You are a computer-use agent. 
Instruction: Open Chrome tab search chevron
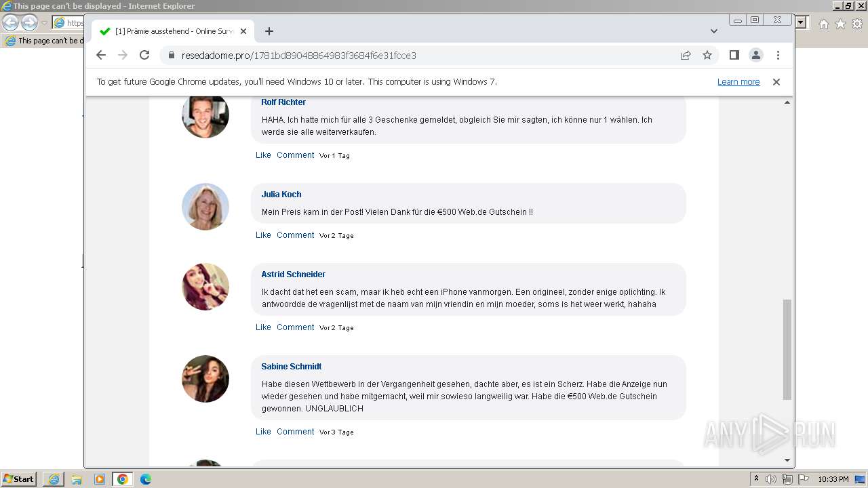click(x=714, y=31)
